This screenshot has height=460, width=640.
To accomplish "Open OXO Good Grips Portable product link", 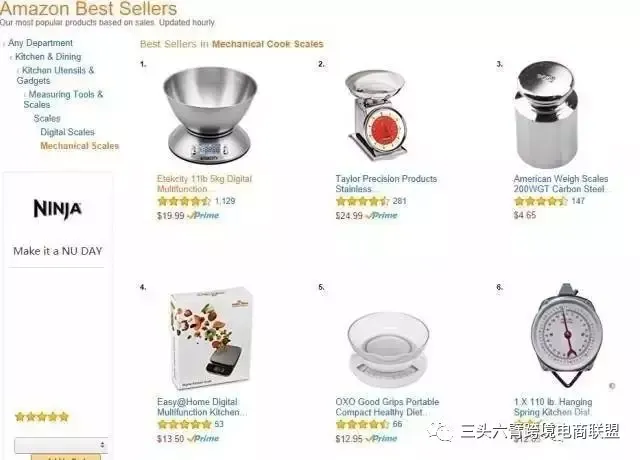I will point(387,407).
